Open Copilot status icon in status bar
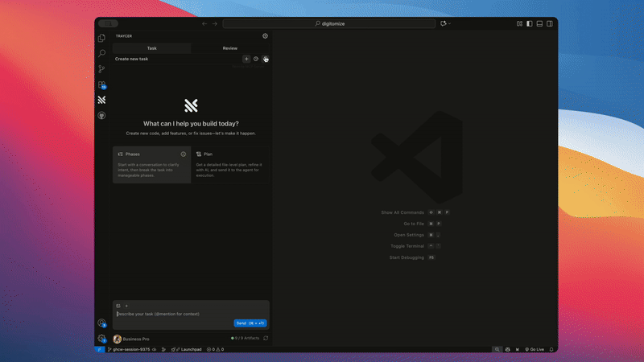644x362 pixels. pos(508,349)
